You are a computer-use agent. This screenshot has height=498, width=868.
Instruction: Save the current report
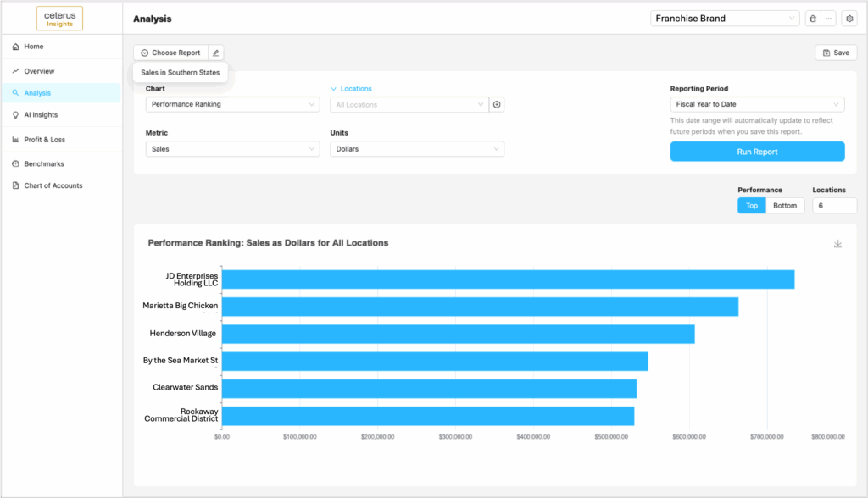[x=836, y=53]
